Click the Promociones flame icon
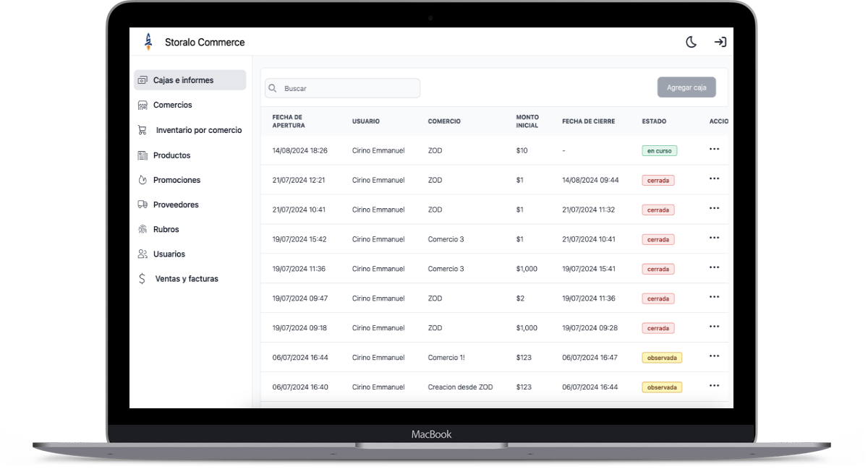 pos(142,180)
